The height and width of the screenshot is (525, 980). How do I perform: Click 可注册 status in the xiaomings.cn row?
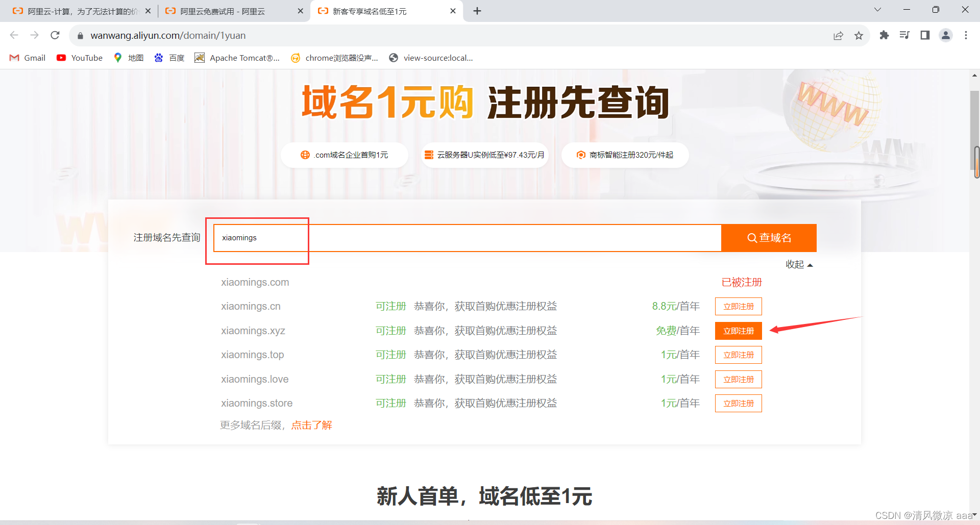pyautogui.click(x=390, y=306)
